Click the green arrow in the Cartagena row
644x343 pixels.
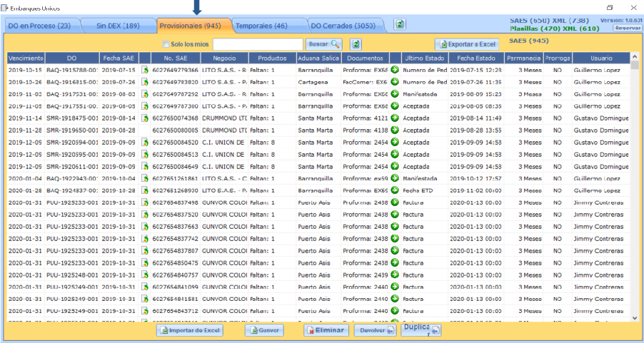[394, 82]
